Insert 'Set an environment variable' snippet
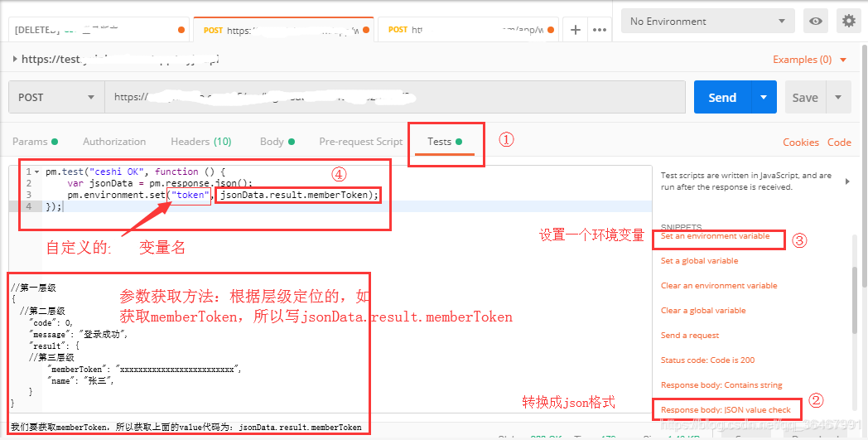The width and height of the screenshot is (868, 440). pyautogui.click(x=715, y=236)
